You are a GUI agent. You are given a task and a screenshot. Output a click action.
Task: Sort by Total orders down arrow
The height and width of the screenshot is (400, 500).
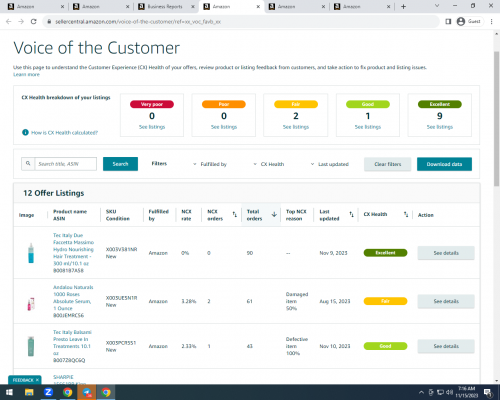click(x=274, y=215)
